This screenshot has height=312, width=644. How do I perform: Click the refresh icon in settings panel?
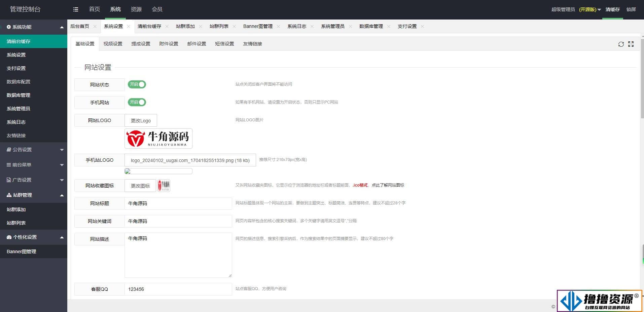click(x=621, y=44)
